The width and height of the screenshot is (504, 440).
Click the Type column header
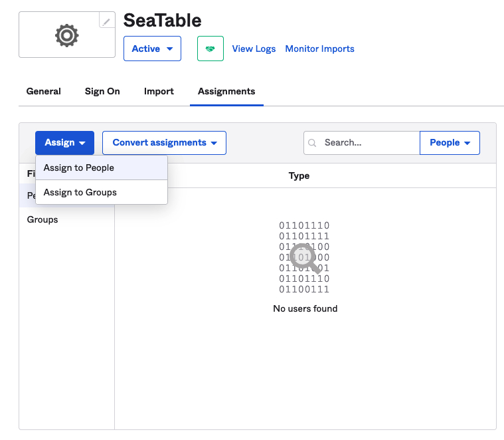point(299,175)
